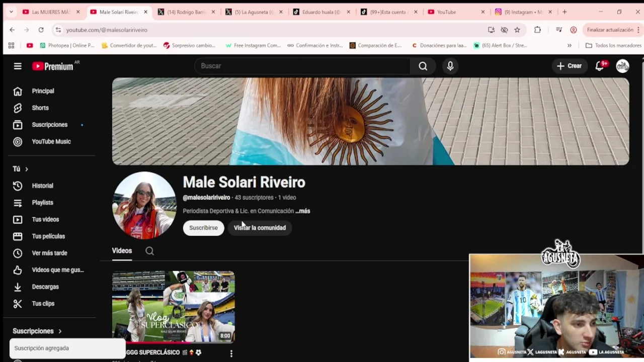Expand the Suscripciones section header
The width and height of the screenshot is (644, 362).
[37, 331]
